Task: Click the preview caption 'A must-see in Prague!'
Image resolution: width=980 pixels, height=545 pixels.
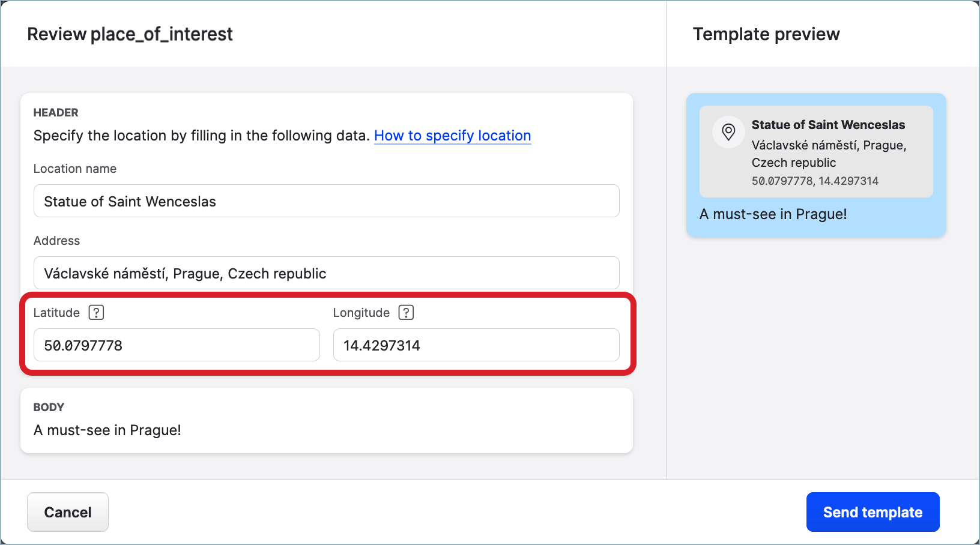Action: point(773,214)
